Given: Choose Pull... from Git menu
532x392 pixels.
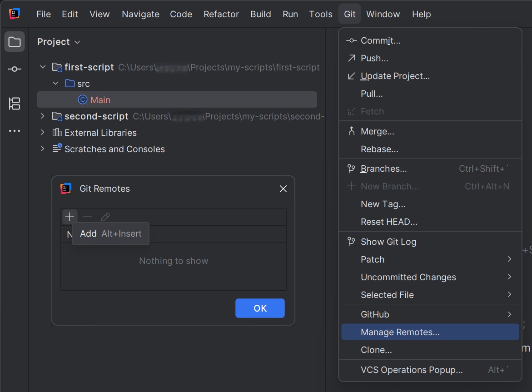Looking at the screenshot, I should point(430,94).
